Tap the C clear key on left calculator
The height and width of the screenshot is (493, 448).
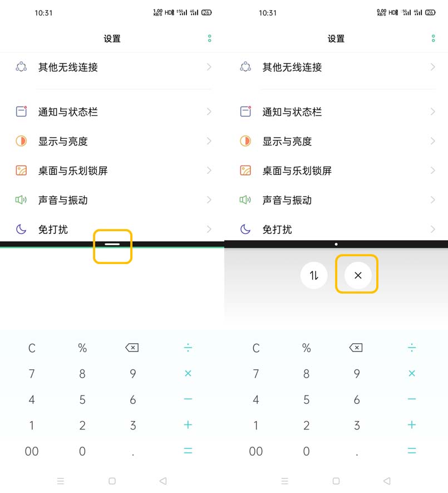(x=32, y=348)
